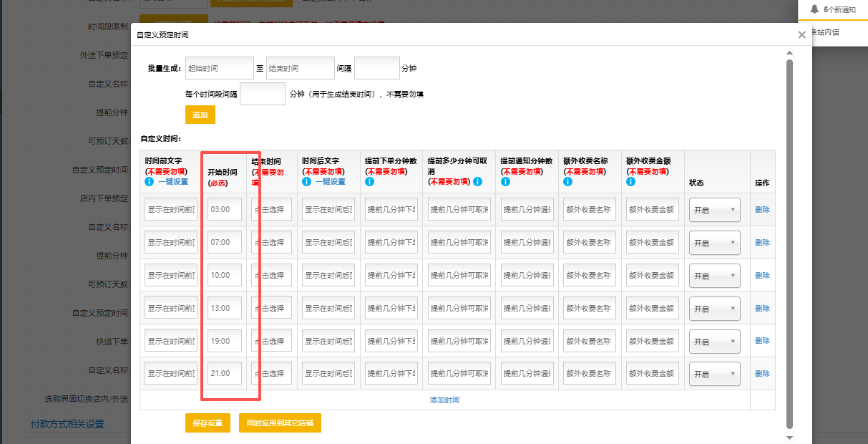The height and width of the screenshot is (444, 868).
Task: Click the 时间前文字 input in the 07:00 row
Action: point(171,243)
